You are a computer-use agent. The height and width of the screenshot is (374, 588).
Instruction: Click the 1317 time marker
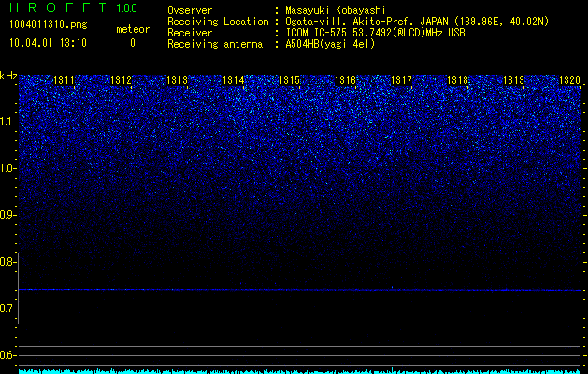coord(401,79)
